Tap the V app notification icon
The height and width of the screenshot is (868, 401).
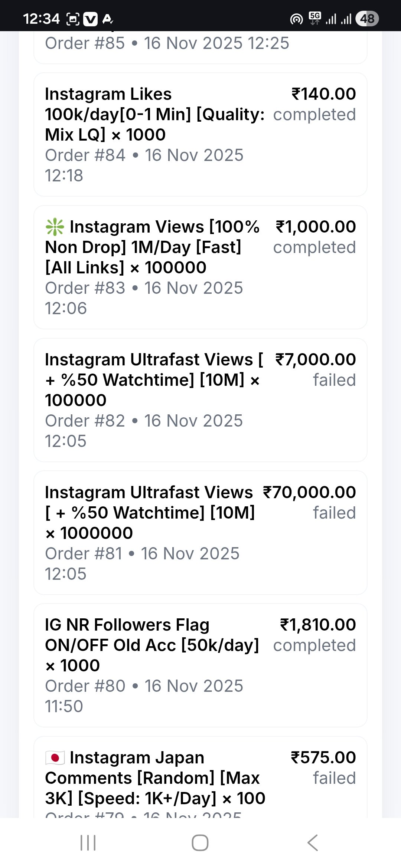click(x=90, y=19)
